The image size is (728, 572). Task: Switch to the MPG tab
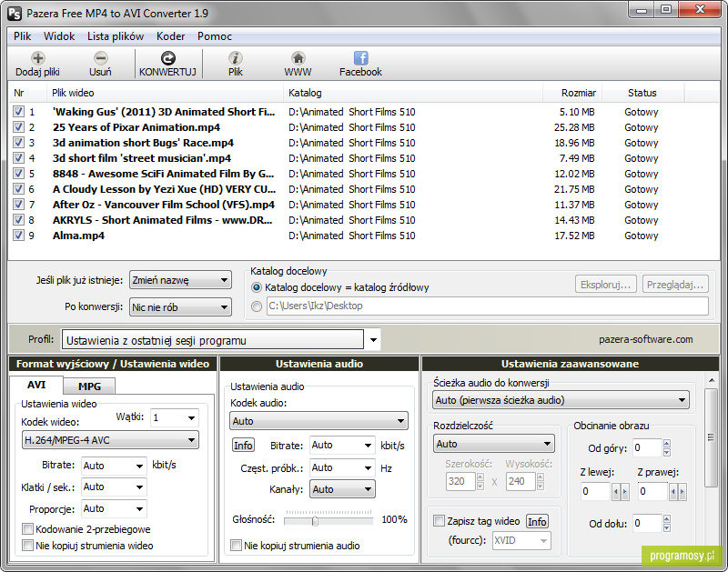[89, 386]
